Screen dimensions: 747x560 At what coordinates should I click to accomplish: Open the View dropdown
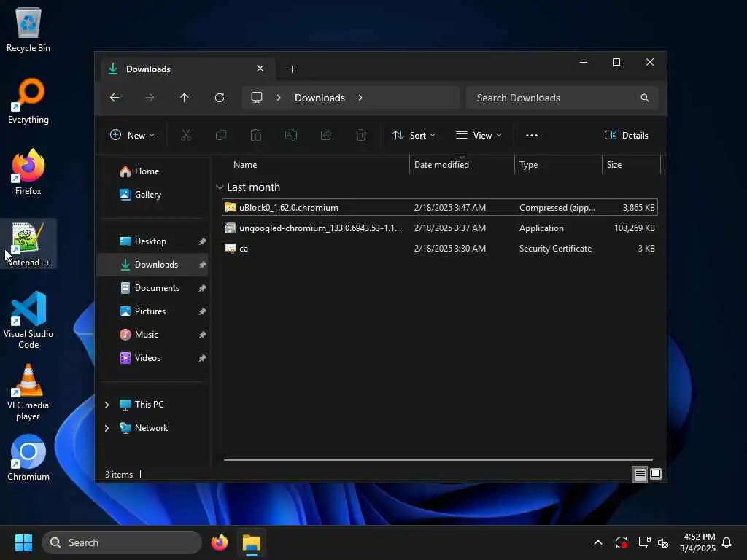(x=479, y=135)
